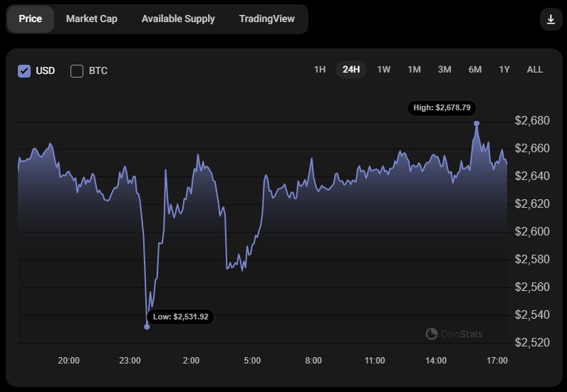This screenshot has height=392, width=567.
Task: Switch chart to 3M range
Action: click(444, 70)
